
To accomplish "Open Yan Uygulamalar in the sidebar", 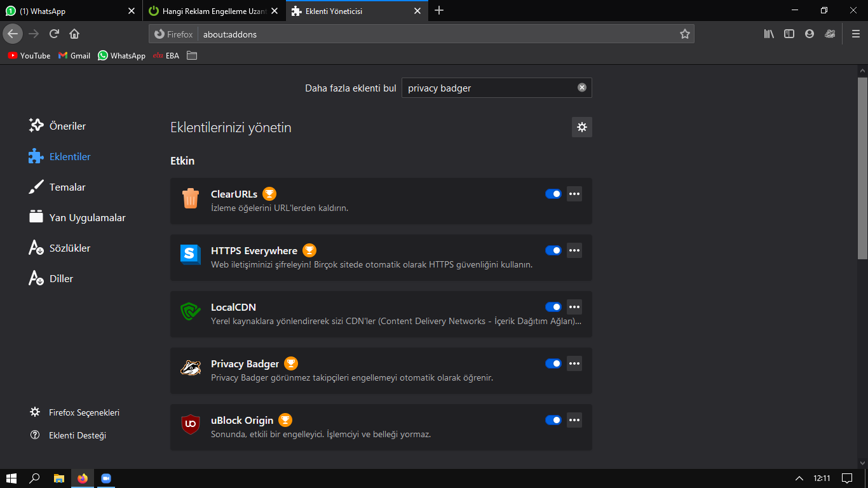I will pyautogui.click(x=78, y=217).
